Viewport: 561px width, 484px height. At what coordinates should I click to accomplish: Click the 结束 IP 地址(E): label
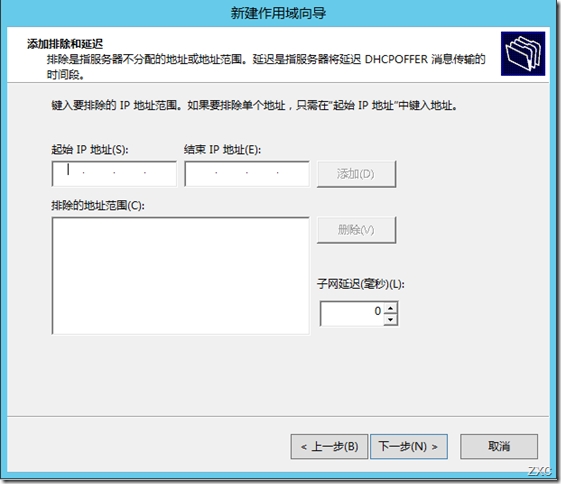(223, 149)
